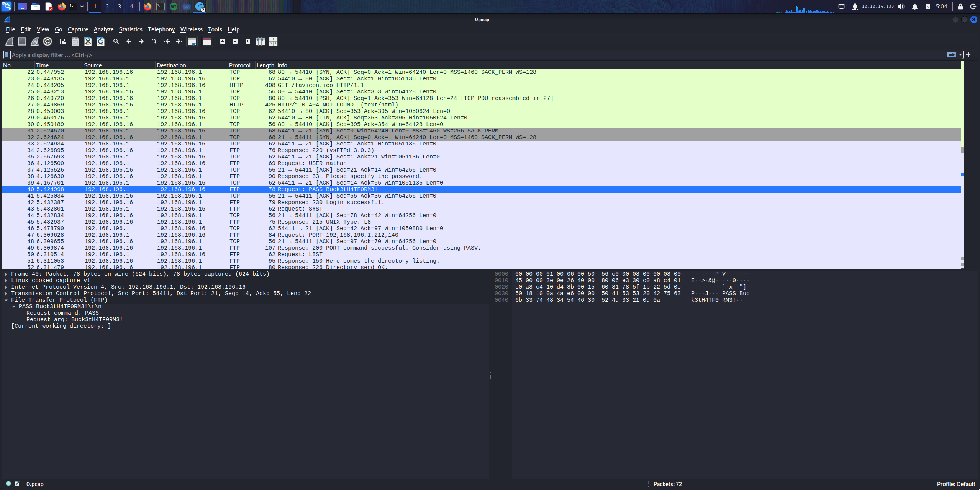This screenshot has width=980, height=490.
Task: Start capturing packets with the shark fin icon
Action: click(x=10, y=41)
